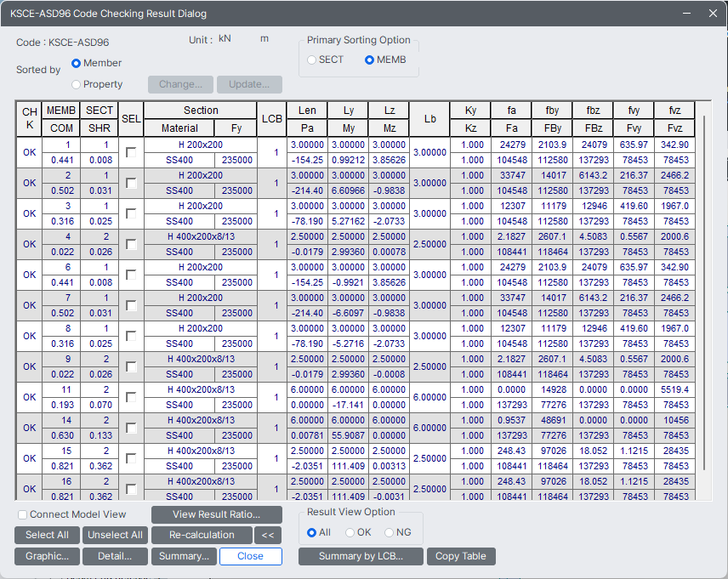The height and width of the screenshot is (579, 728).
Task: Click the Select All button
Action: 47,535
